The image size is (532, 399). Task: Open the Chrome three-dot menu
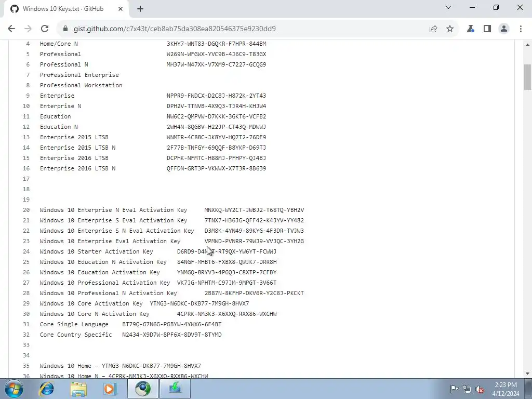click(521, 29)
